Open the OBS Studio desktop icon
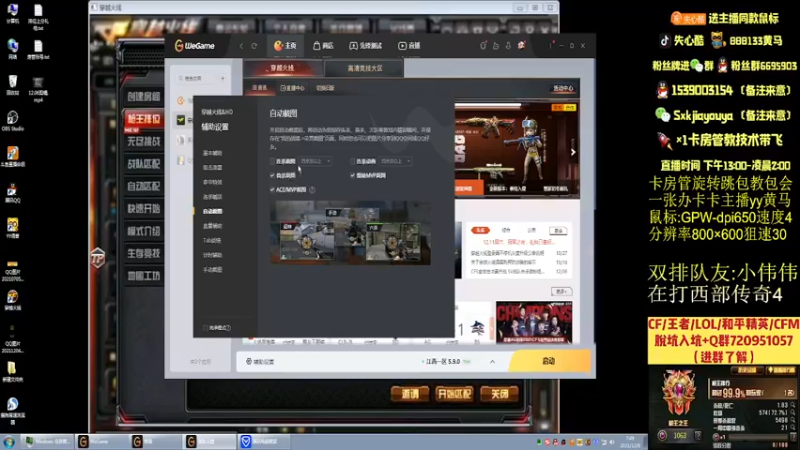This screenshot has width=800, height=450. (13, 121)
